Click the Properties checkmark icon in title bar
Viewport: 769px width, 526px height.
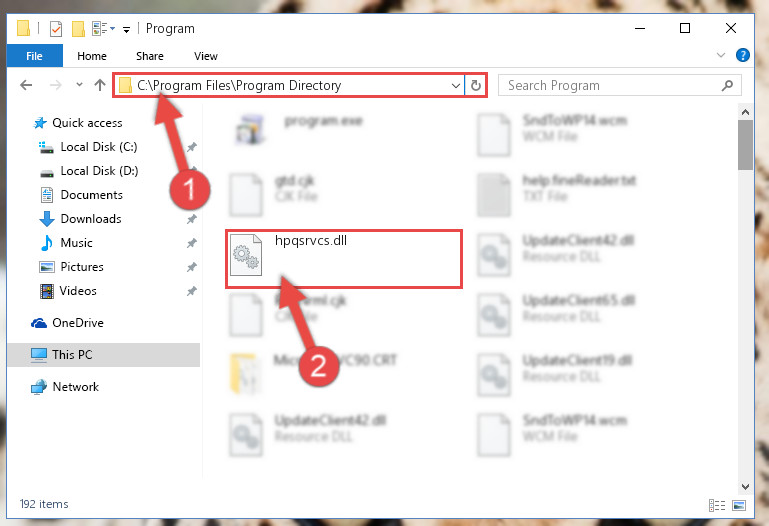tap(56, 29)
